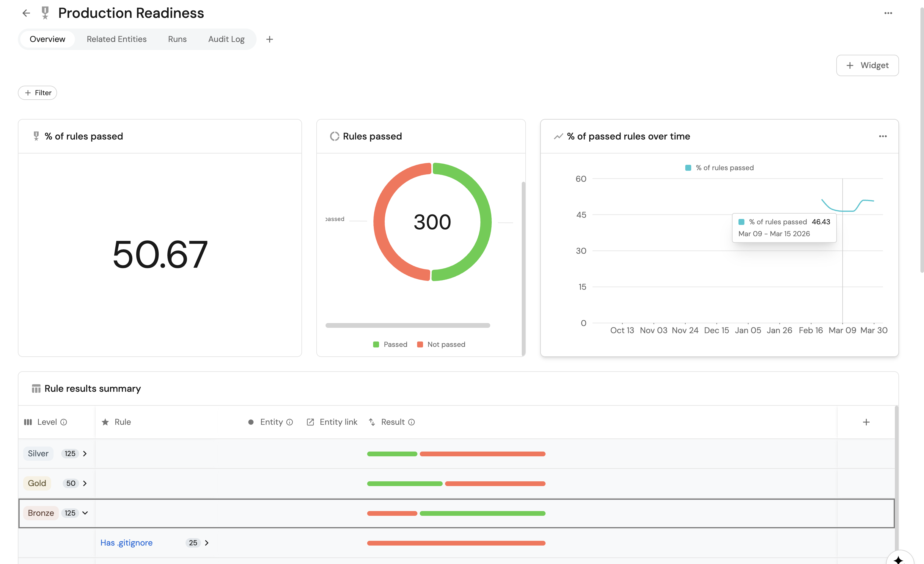The height and width of the screenshot is (564, 924).
Task: Collapse the Bronze level group
Action: point(85,513)
